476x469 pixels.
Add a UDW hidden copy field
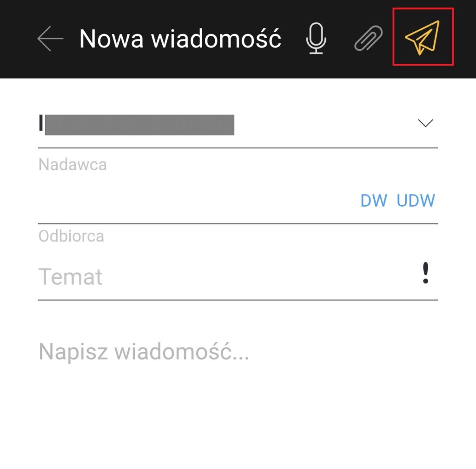[416, 201]
